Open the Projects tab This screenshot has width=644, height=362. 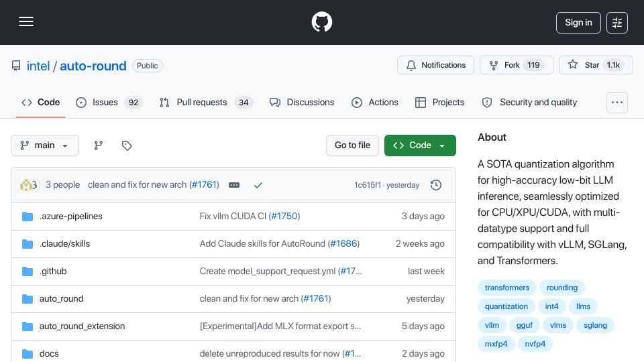[440, 103]
